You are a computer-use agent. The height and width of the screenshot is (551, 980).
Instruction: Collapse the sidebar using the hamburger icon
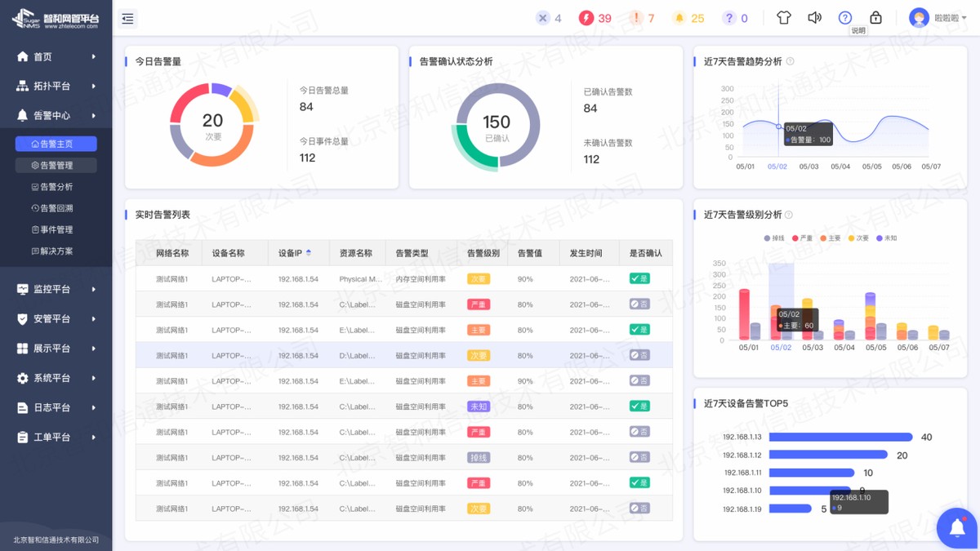[x=127, y=18]
